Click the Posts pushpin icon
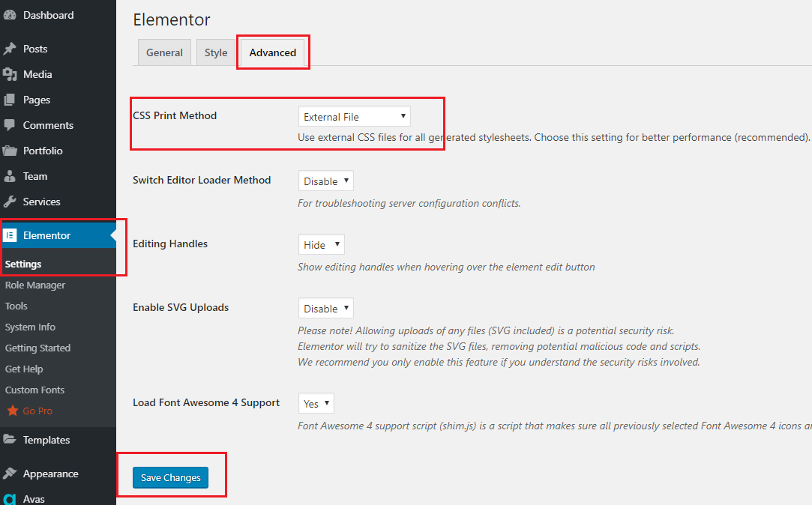Viewport: 812px width, 505px height. click(x=10, y=49)
